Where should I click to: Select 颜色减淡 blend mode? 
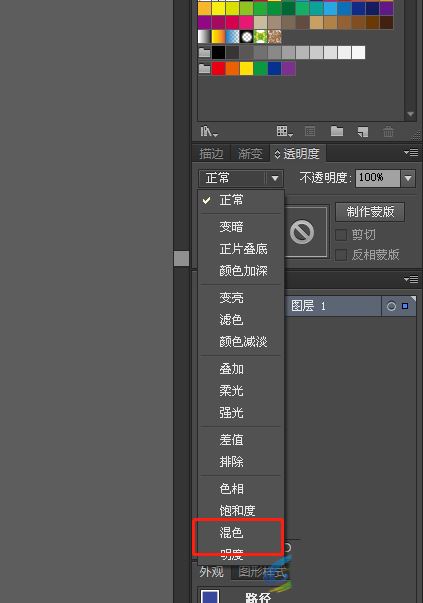pos(241,341)
